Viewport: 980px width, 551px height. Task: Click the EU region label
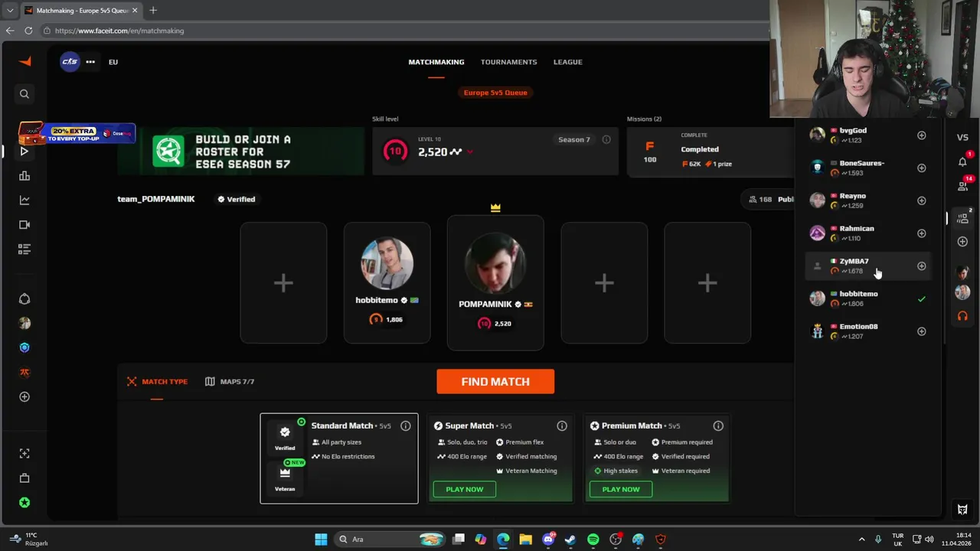[x=113, y=62]
